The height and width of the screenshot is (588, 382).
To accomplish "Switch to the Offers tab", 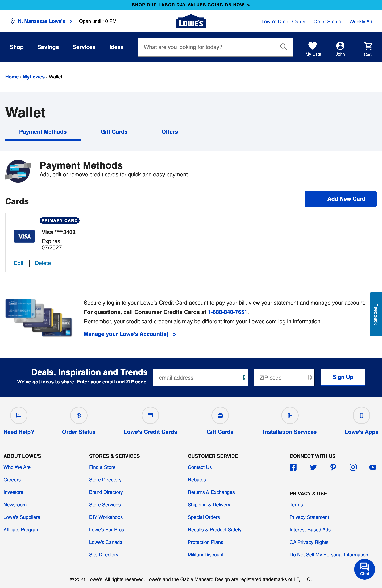I will pyautogui.click(x=169, y=132).
